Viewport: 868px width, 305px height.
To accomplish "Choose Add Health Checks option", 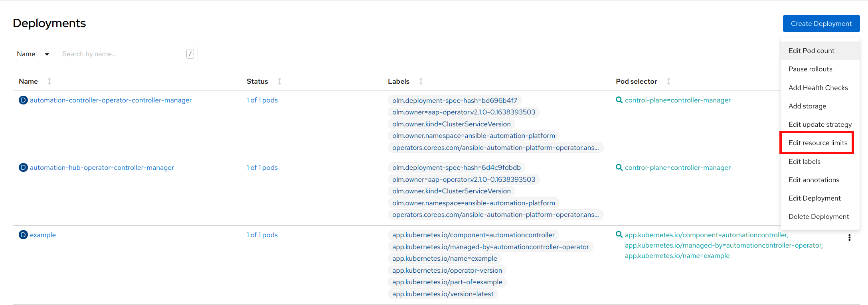I will [x=818, y=88].
